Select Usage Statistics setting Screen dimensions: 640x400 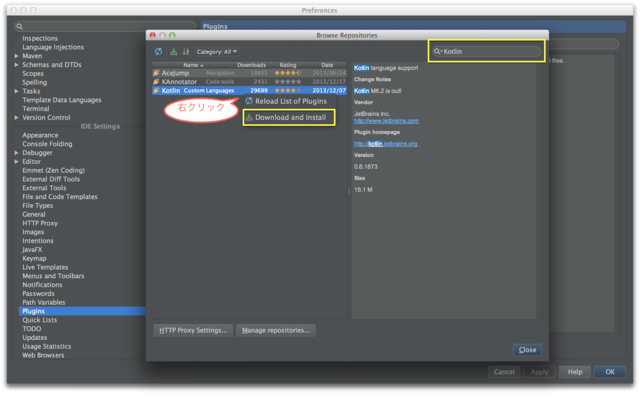[47, 347]
